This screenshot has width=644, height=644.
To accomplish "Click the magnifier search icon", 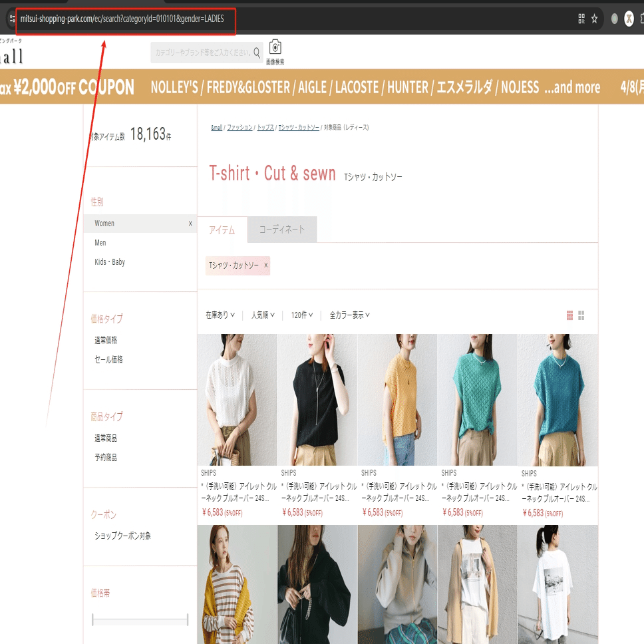I will pyautogui.click(x=257, y=53).
